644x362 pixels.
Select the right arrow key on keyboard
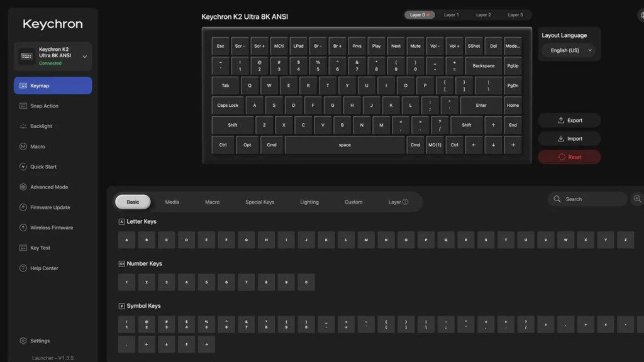tap(513, 145)
